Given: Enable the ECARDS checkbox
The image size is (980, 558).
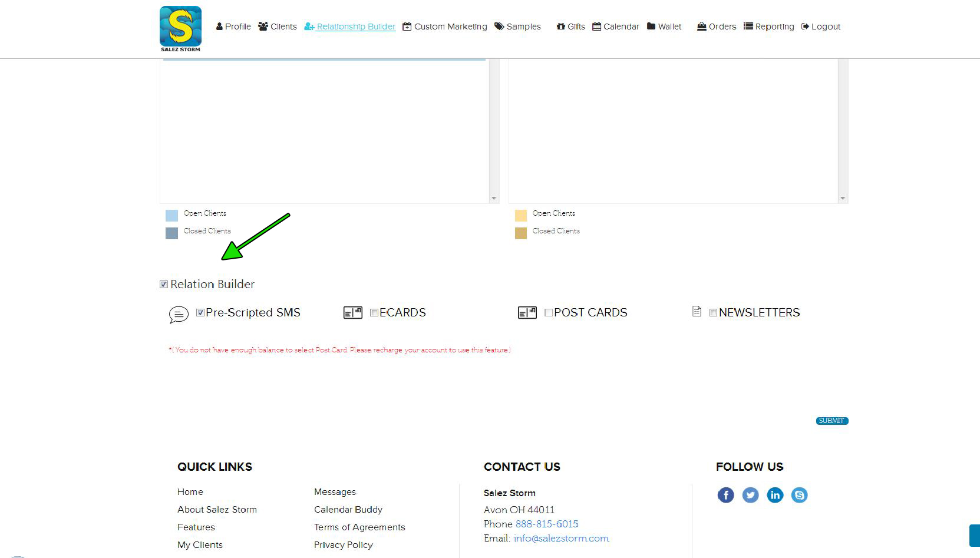Looking at the screenshot, I should coord(374,313).
